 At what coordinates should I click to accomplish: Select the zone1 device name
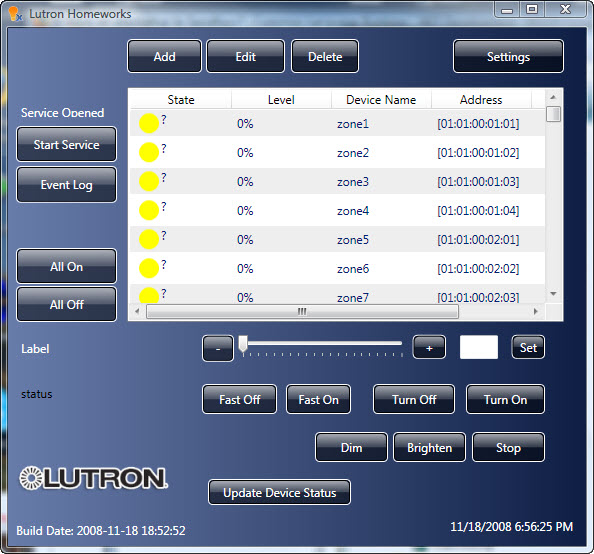click(x=353, y=124)
